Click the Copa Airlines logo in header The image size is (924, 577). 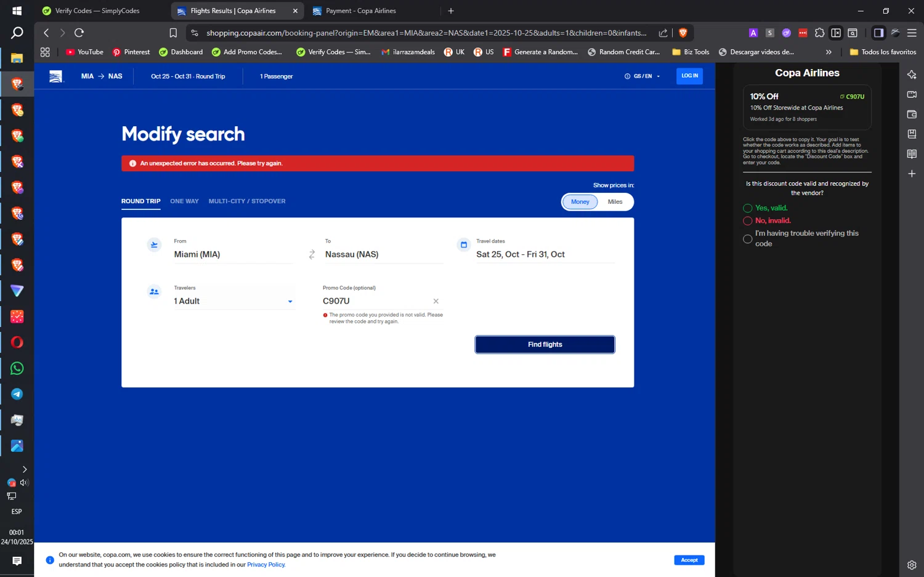(56, 76)
